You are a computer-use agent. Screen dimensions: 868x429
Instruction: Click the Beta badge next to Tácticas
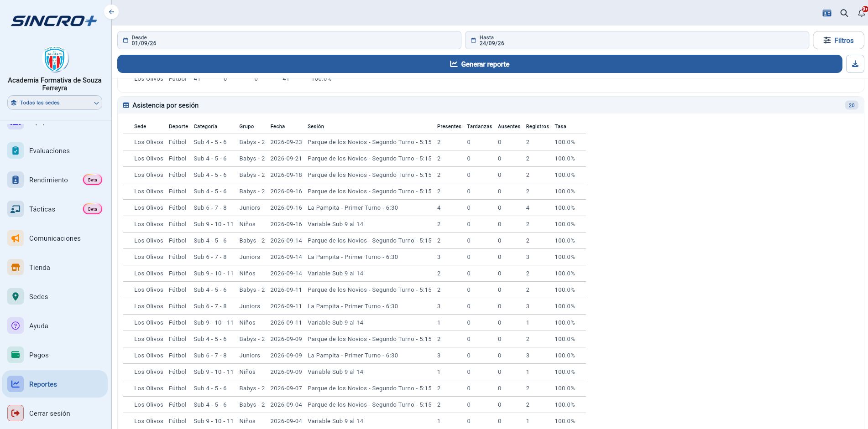point(93,209)
